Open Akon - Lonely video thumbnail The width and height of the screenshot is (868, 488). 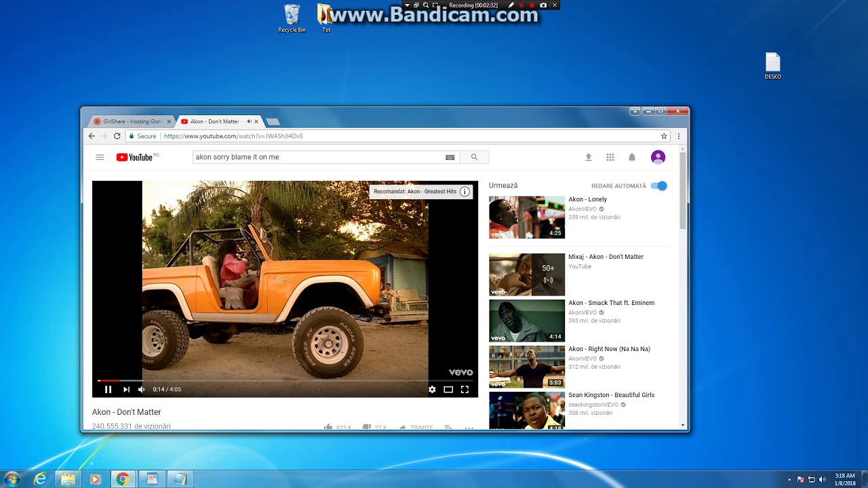point(527,218)
